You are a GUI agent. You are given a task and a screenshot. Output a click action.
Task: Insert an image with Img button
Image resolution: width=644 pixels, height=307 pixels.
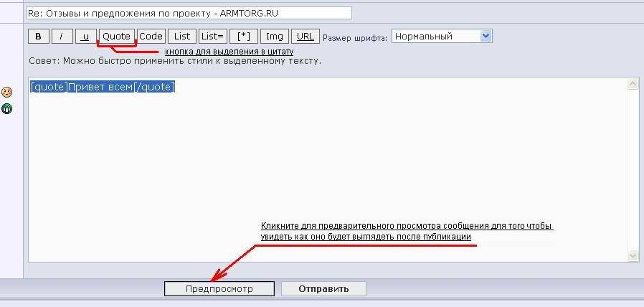pyautogui.click(x=274, y=36)
